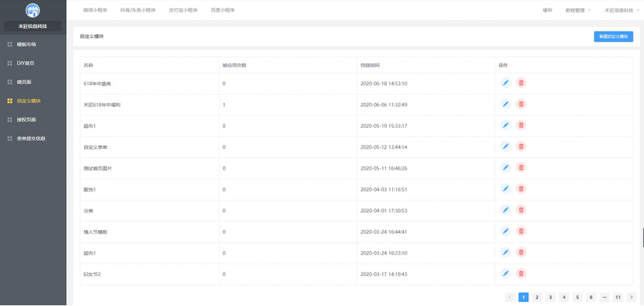
Task: Click edit pencil for 情人节模板 row
Action: point(505,232)
